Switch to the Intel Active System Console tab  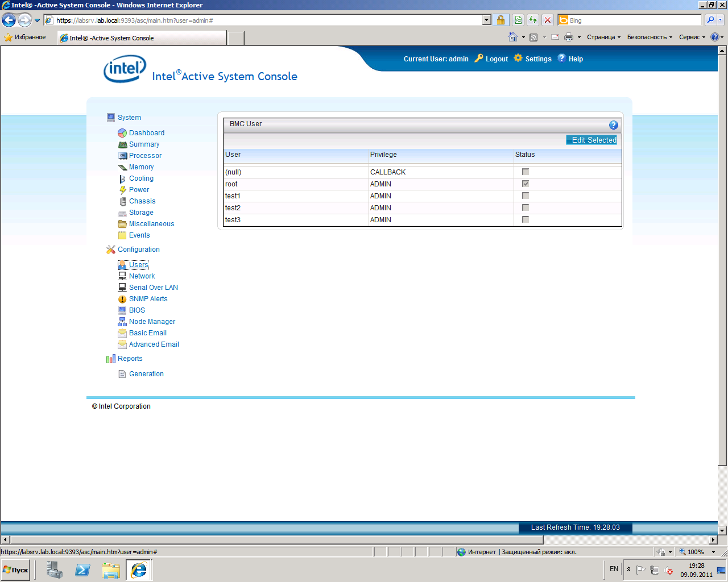click(x=142, y=38)
